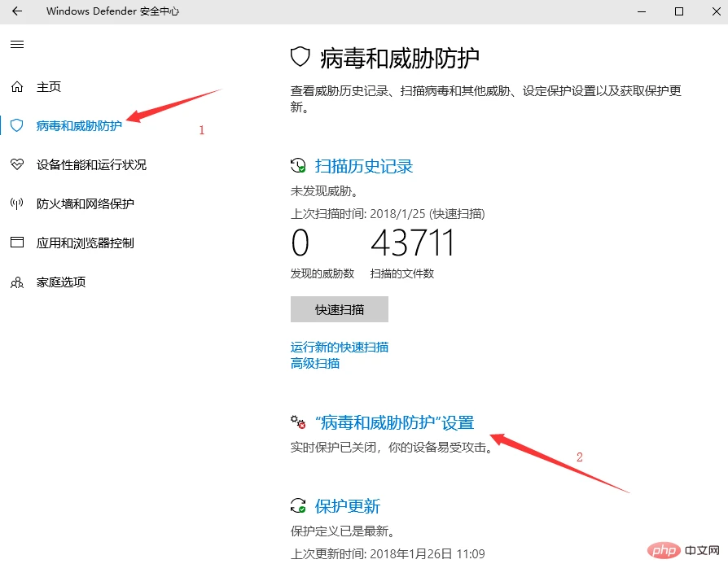Click the back arrow in title bar
This screenshot has width=728, height=577.
pos(17,11)
